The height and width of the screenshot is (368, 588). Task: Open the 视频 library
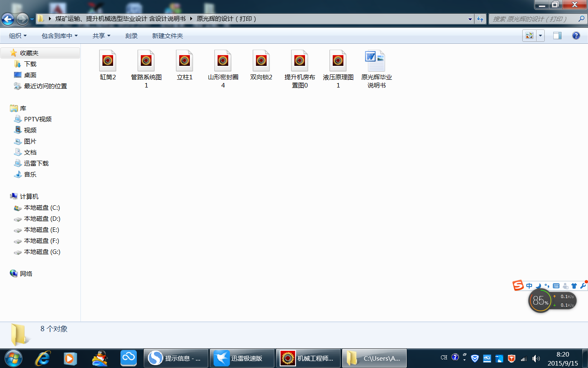tap(30, 130)
